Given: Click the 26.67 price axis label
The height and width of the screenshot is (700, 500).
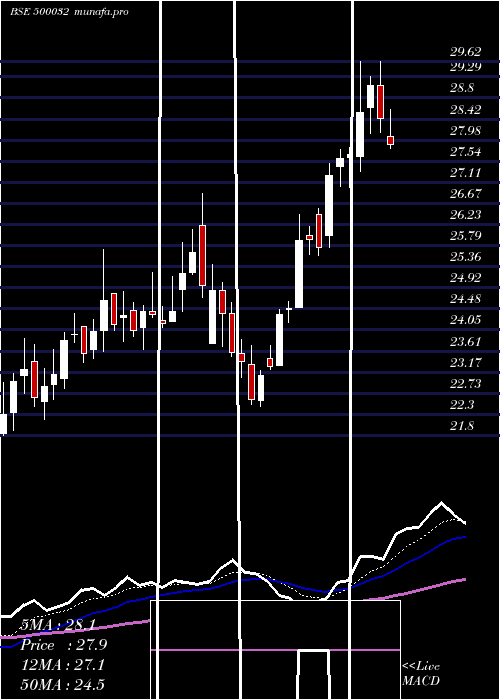Looking at the screenshot, I should click(x=465, y=193).
